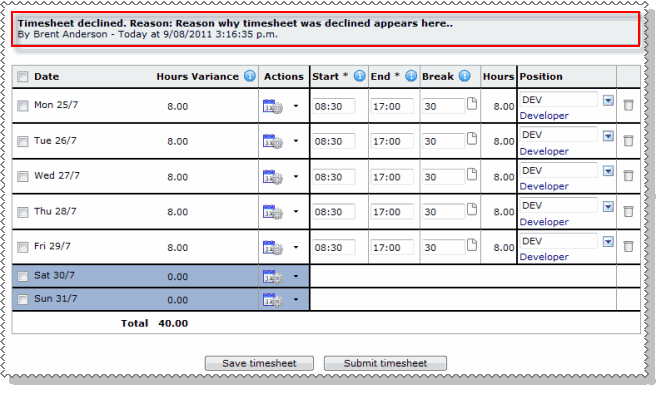The width and height of the screenshot is (665, 394).
Task: Click the Date column header
Action: point(46,77)
